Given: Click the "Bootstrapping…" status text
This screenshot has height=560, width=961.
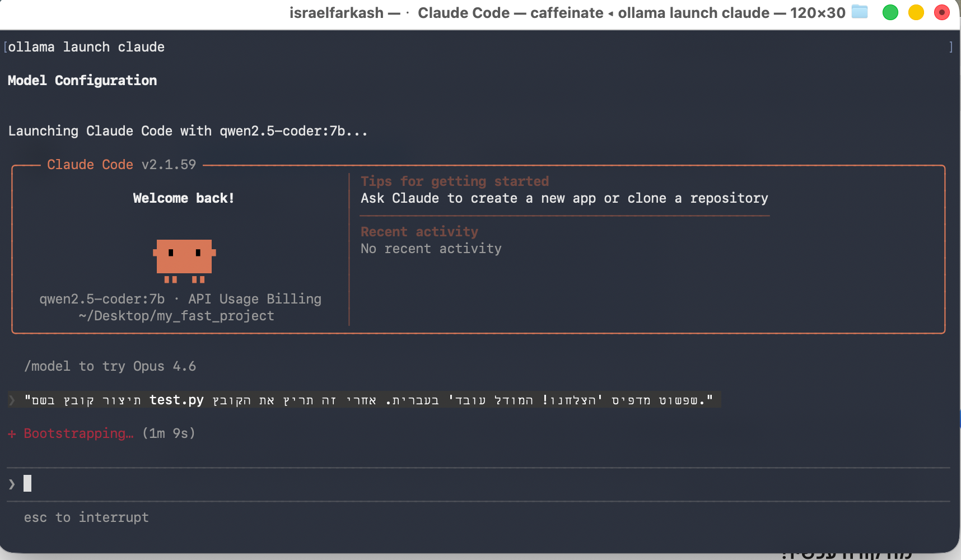Looking at the screenshot, I should pyautogui.click(x=78, y=433).
